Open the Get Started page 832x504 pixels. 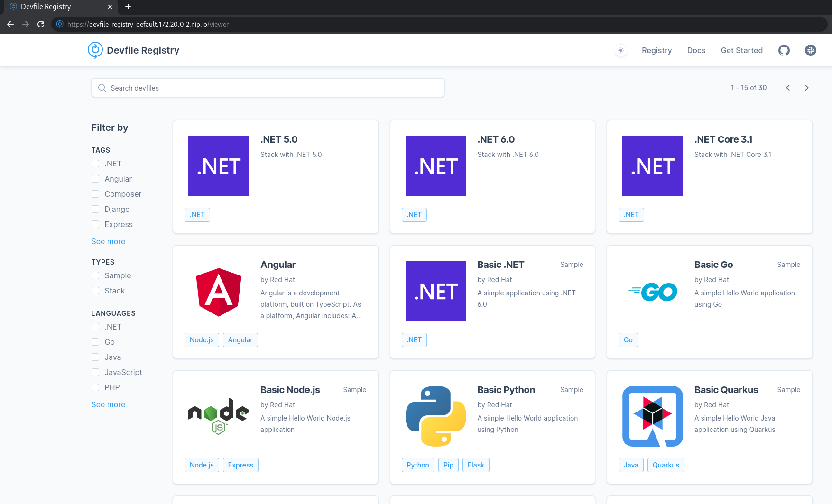coord(741,50)
